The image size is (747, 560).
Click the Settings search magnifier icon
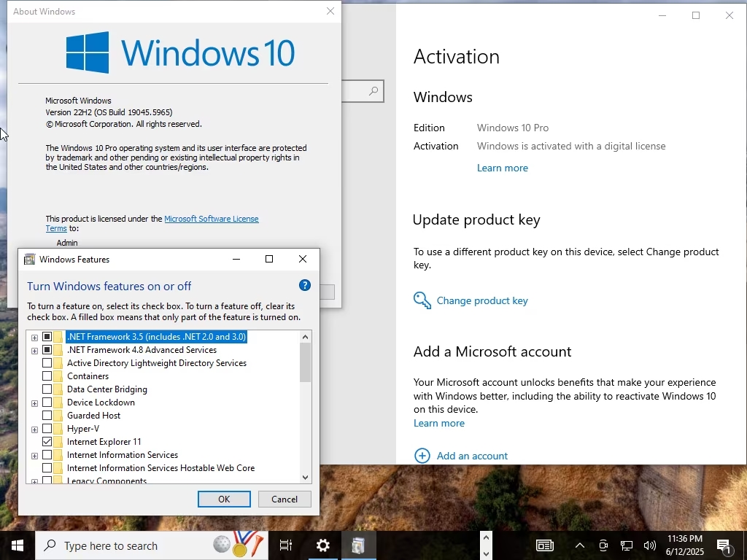374,90
